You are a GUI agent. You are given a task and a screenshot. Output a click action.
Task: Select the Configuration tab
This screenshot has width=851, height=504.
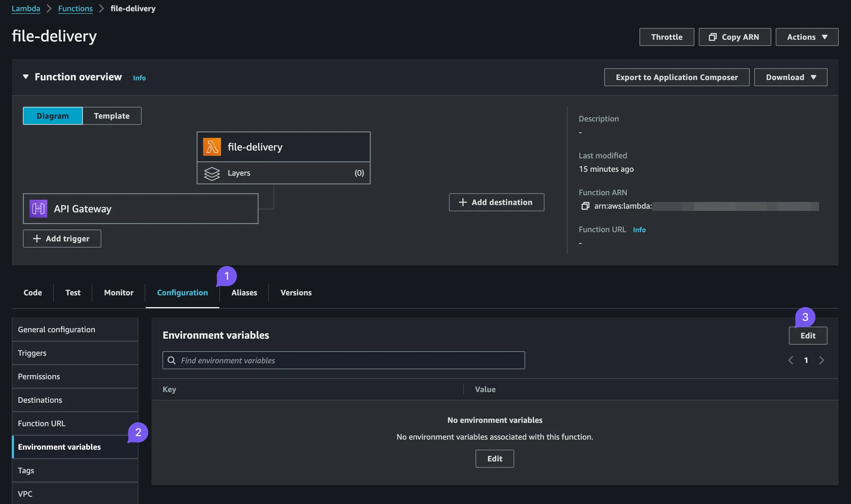click(x=183, y=293)
